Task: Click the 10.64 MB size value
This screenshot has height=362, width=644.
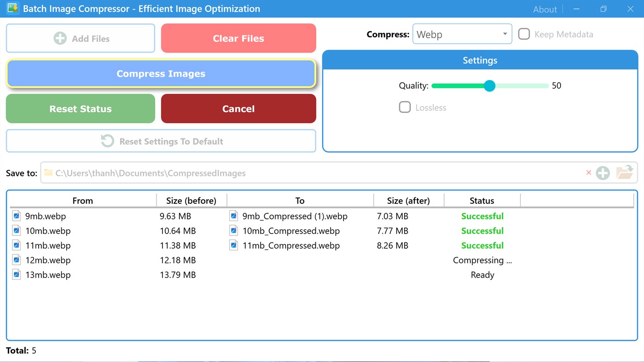Action: tap(178, 231)
